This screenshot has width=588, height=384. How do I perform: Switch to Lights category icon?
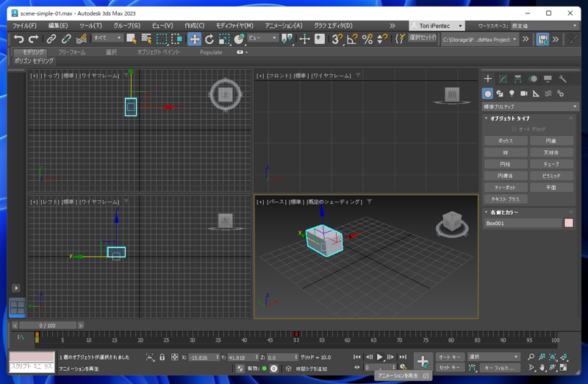pyautogui.click(x=512, y=93)
